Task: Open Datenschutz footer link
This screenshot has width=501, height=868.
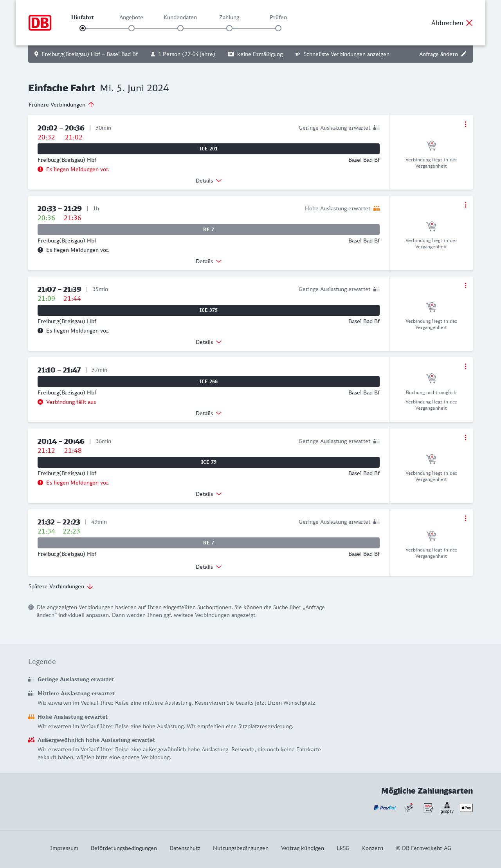Action: coord(185,848)
